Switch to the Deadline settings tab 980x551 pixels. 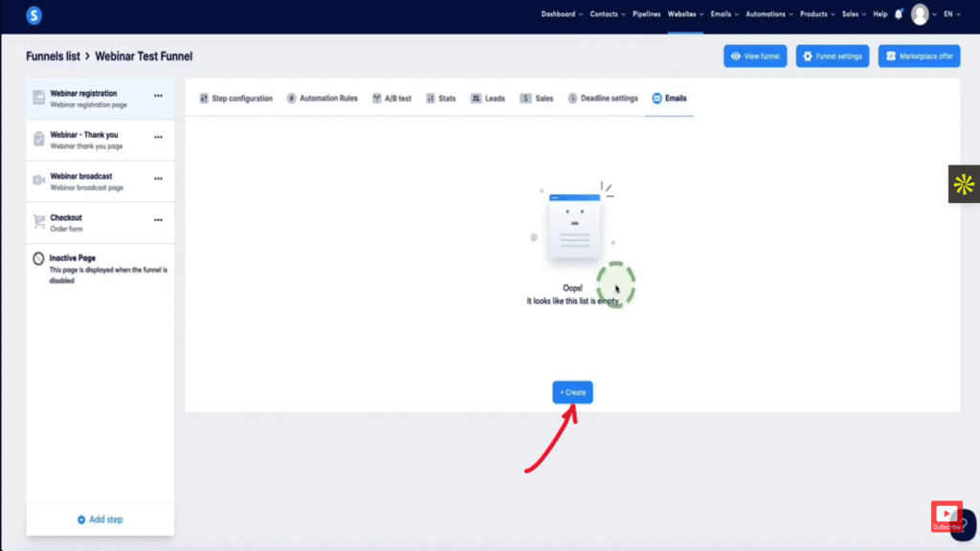pos(603,99)
